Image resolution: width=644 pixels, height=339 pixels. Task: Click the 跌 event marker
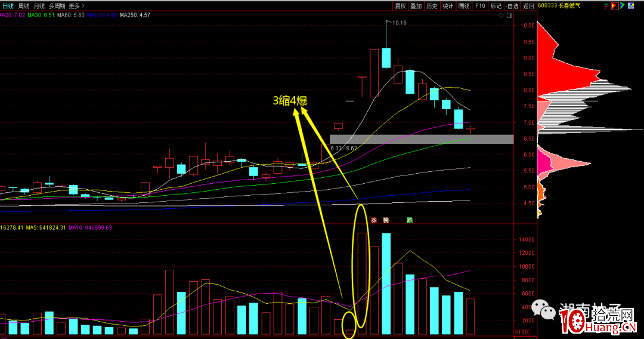[410, 220]
